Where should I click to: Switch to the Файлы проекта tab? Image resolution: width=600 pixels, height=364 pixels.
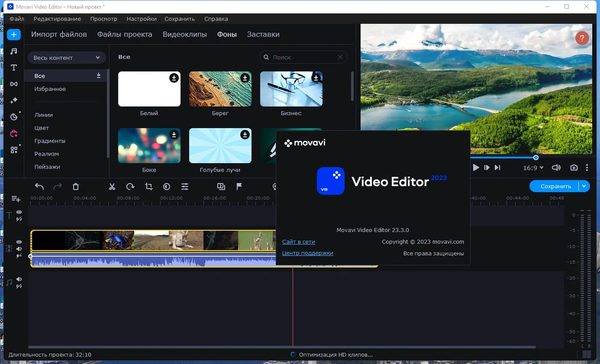(124, 34)
